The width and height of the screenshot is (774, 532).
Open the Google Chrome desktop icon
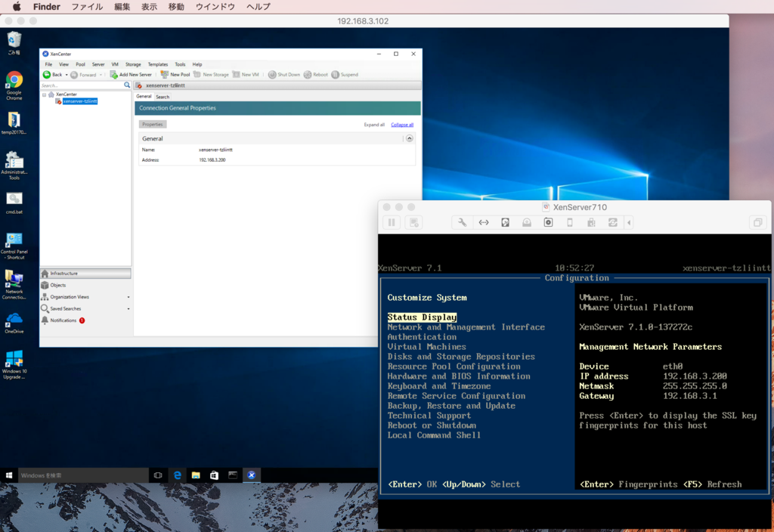(14, 85)
